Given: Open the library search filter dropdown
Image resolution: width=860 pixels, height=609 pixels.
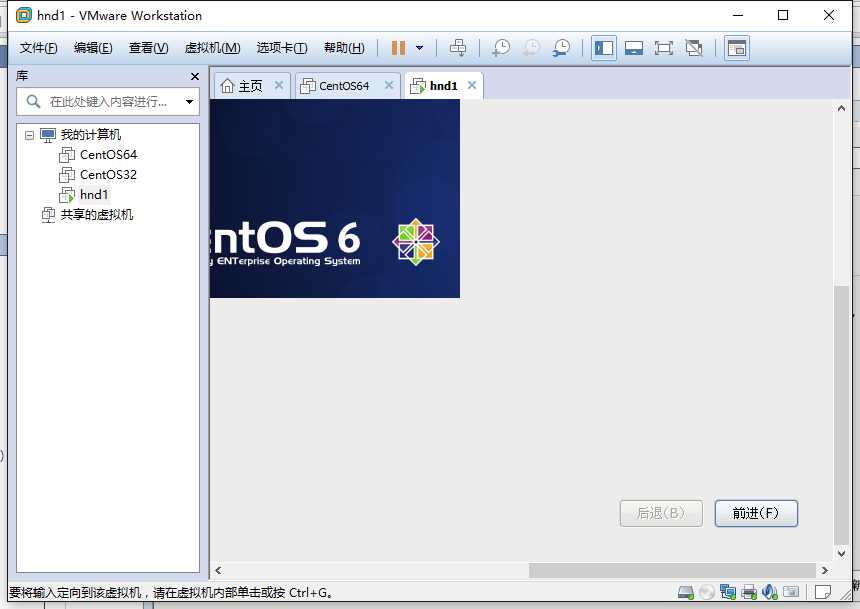Looking at the screenshot, I should [189, 102].
